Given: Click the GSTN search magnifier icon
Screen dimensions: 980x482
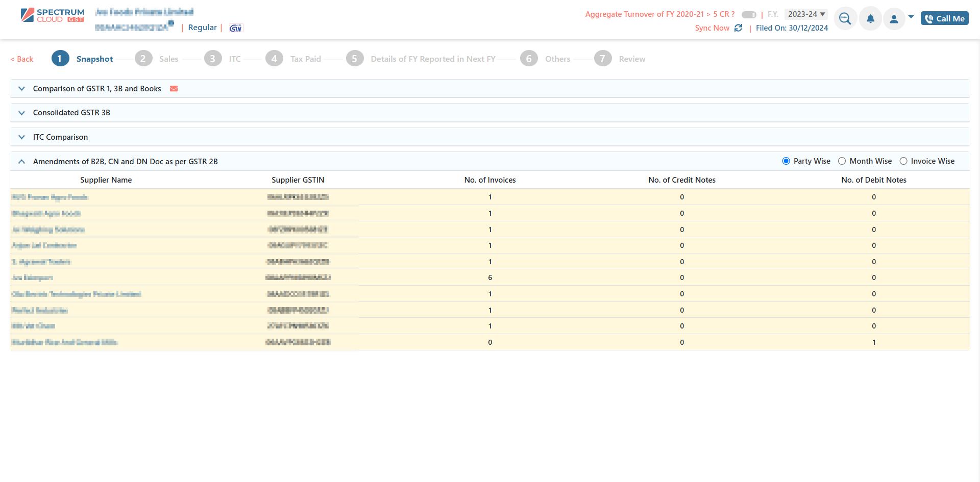Looking at the screenshot, I should [x=845, y=19].
